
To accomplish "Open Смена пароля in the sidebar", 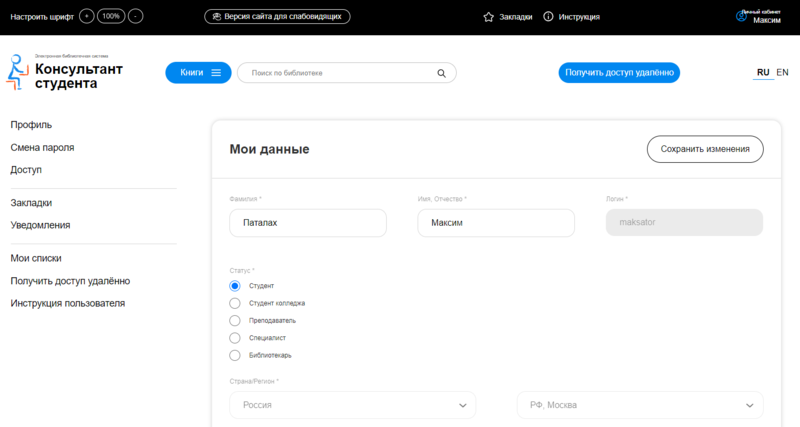I will (42, 148).
